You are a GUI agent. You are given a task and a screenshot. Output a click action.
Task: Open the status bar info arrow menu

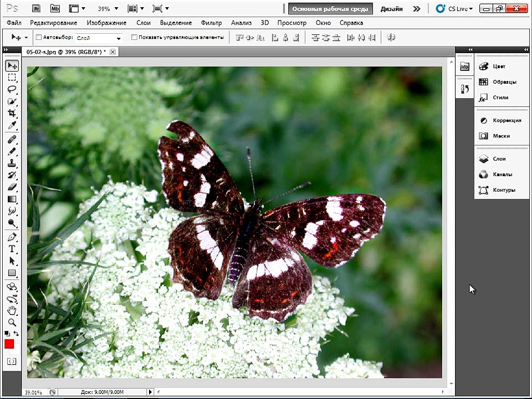[x=150, y=392]
